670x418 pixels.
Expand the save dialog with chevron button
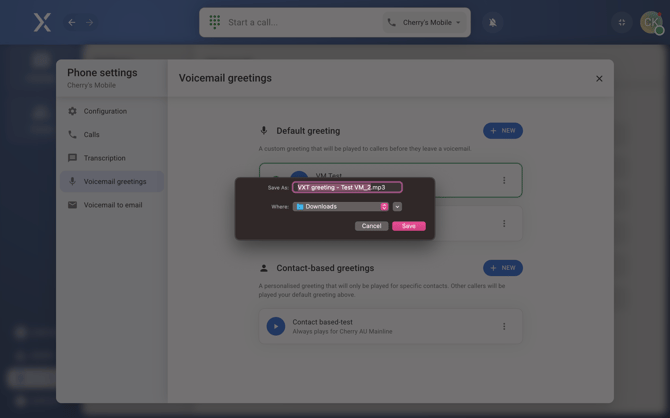[x=397, y=207]
